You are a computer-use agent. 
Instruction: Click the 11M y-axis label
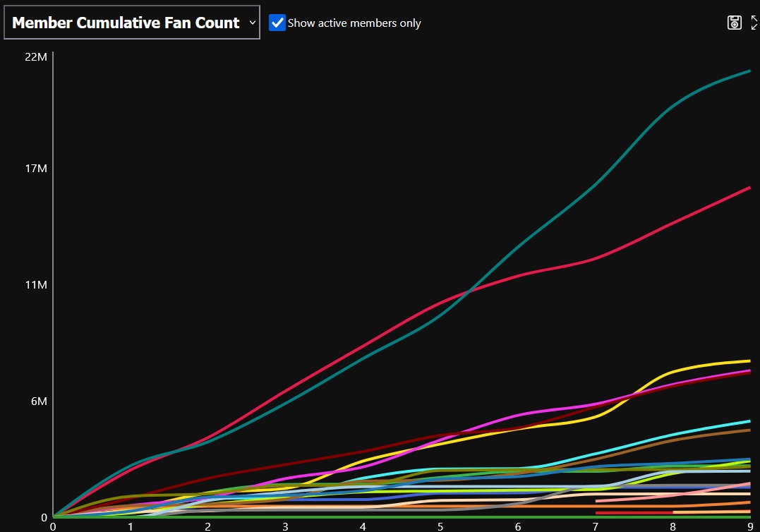click(36, 285)
